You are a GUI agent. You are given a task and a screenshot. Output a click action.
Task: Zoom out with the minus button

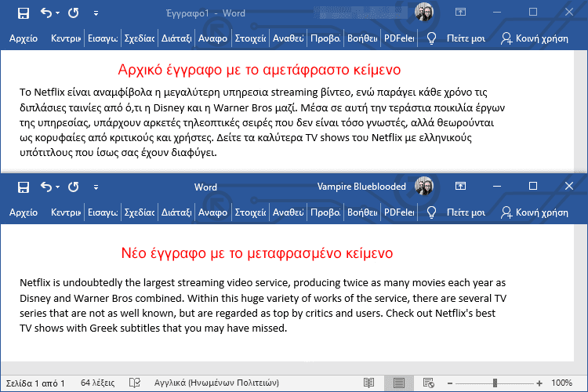tap(450, 383)
